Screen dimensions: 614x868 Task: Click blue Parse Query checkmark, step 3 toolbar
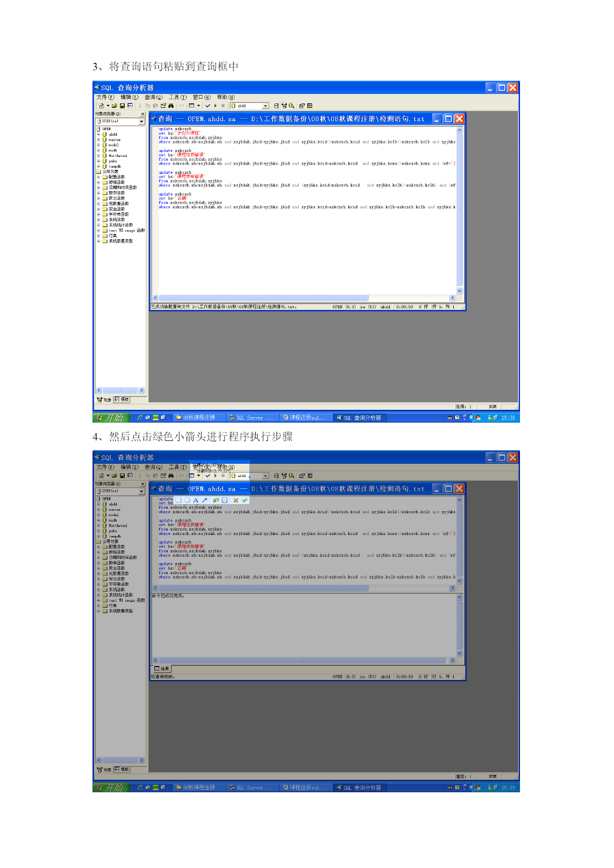pos(208,105)
